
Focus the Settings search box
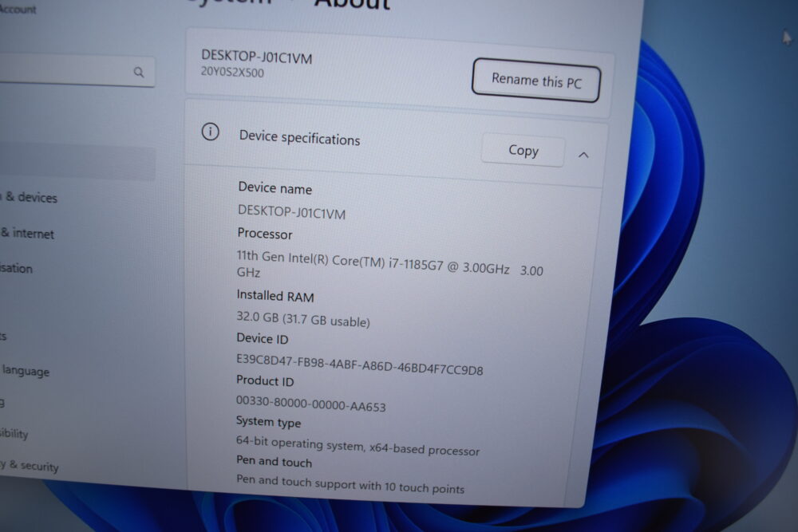tap(77, 71)
